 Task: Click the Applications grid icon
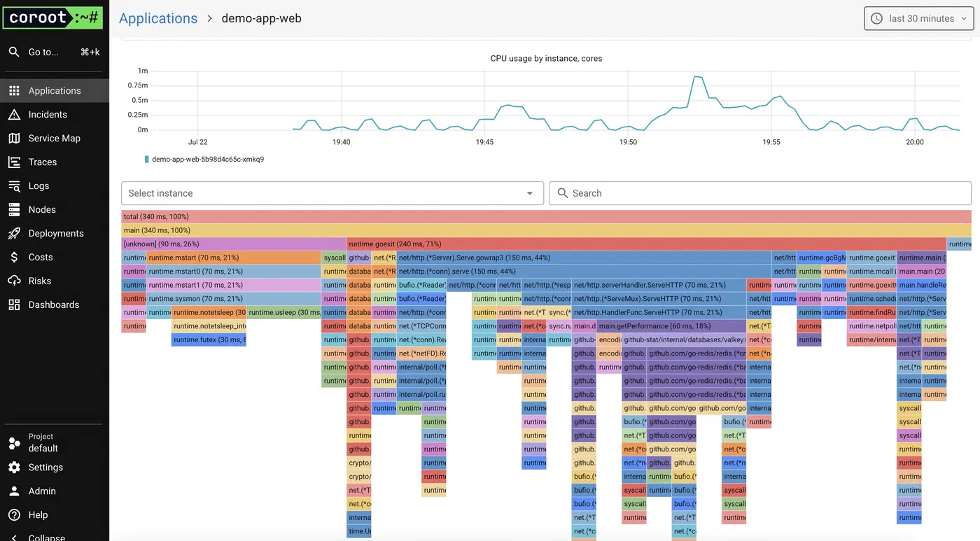pyautogui.click(x=14, y=90)
